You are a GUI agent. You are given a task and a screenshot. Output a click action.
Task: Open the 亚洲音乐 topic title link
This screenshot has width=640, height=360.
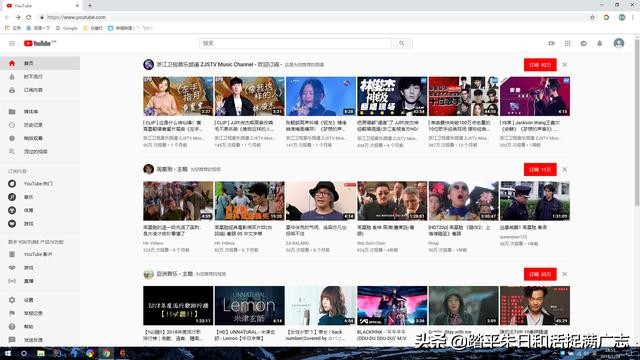[x=174, y=274]
